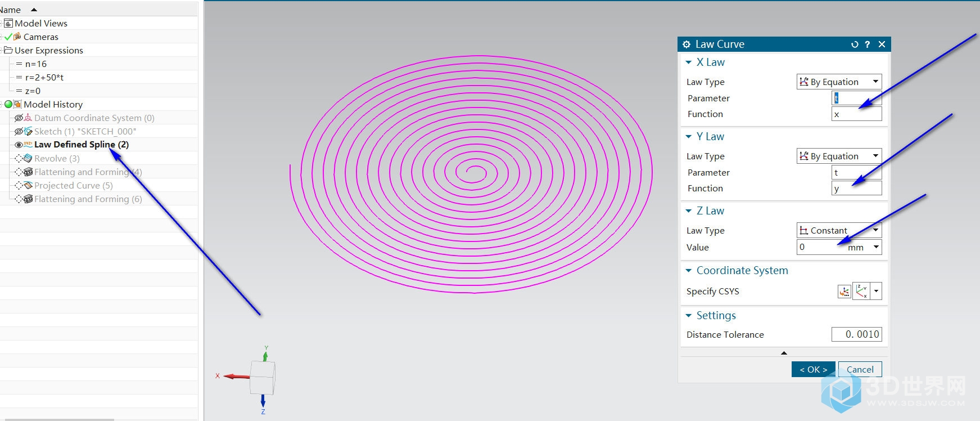Toggle visibility of Revolve (3)
The width and height of the screenshot is (980, 421).
click(19, 158)
